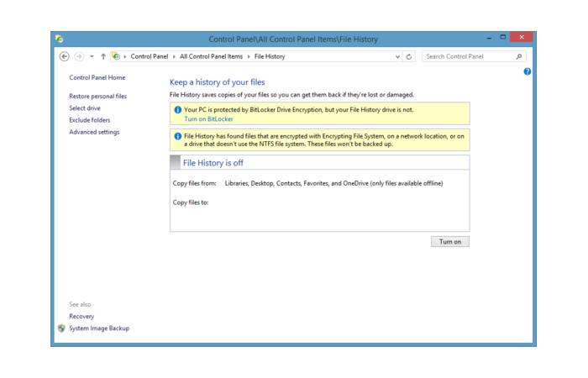The image size is (588, 378).
Task: Open Control Panel Home
Action: tap(97, 78)
